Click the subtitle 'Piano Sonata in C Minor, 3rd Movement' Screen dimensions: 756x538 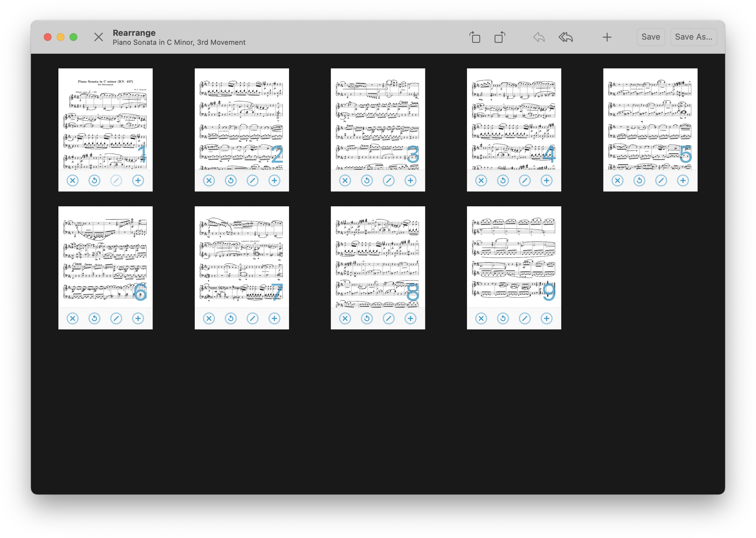(x=179, y=43)
